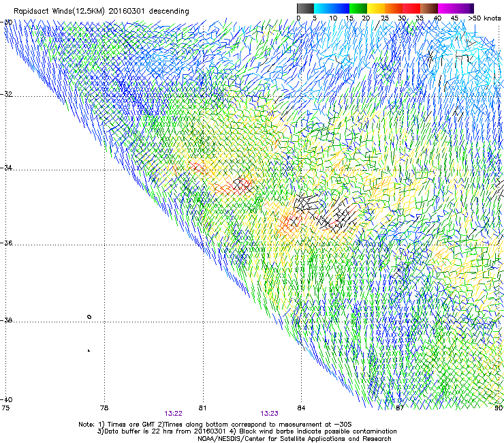This screenshot has width=504, height=443.
Task: Click the -32 latitude axis label
Action: (6, 94)
